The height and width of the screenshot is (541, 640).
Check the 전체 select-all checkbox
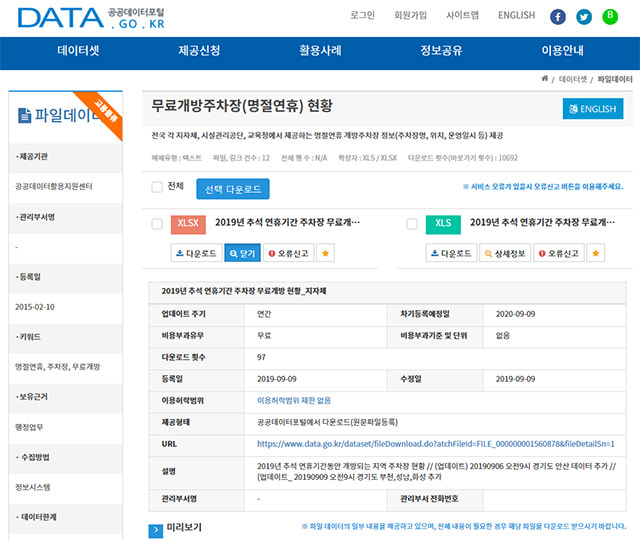[x=157, y=187]
